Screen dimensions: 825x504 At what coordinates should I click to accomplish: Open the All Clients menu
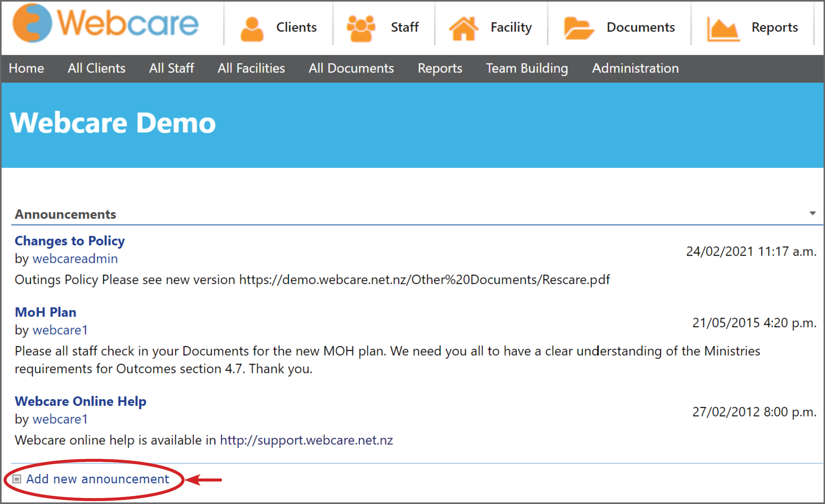point(97,68)
